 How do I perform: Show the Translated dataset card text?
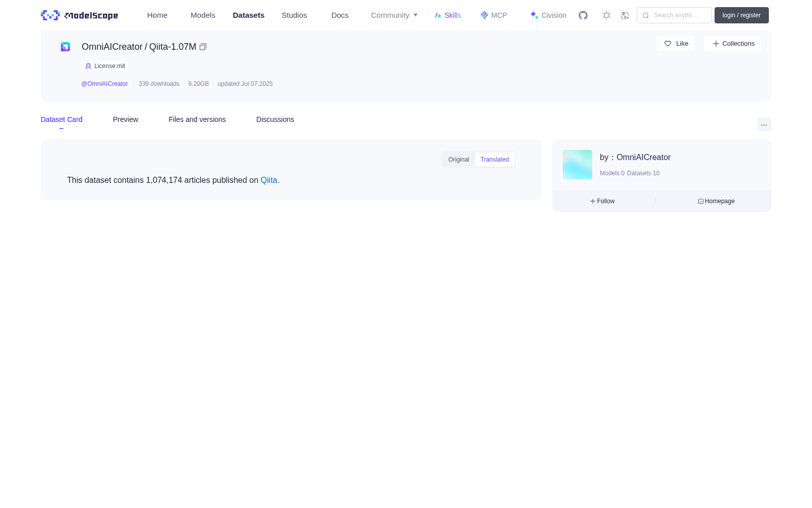pyautogui.click(x=495, y=160)
